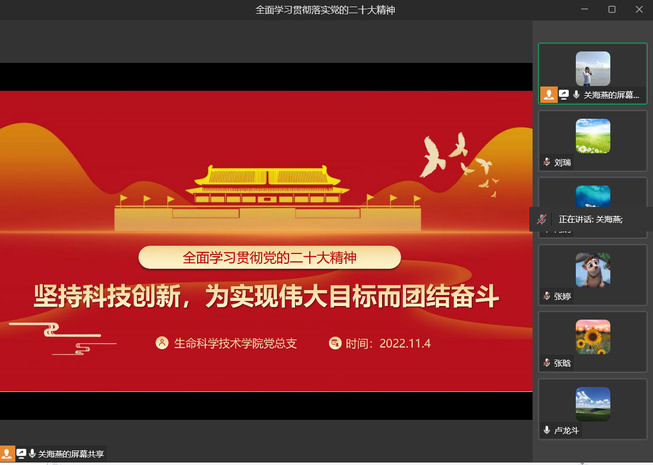
Task: Click the bottom-left microphone status icon
Action: click(x=32, y=454)
